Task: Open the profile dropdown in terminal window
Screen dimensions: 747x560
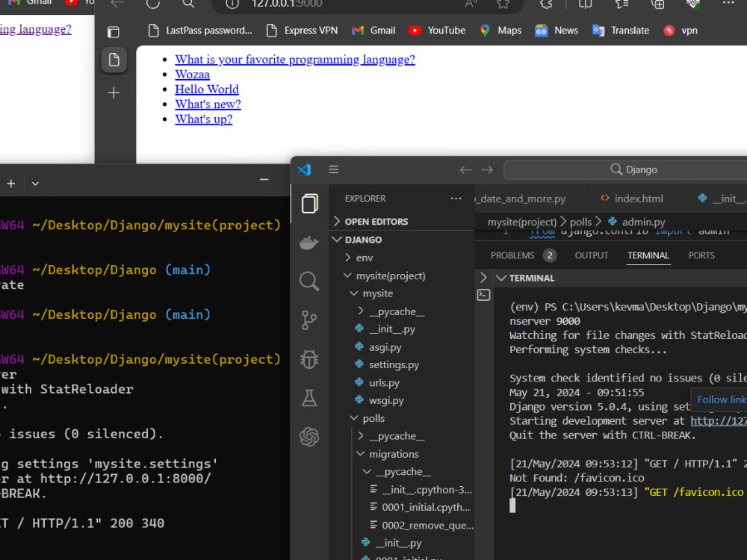Action: tap(35, 184)
